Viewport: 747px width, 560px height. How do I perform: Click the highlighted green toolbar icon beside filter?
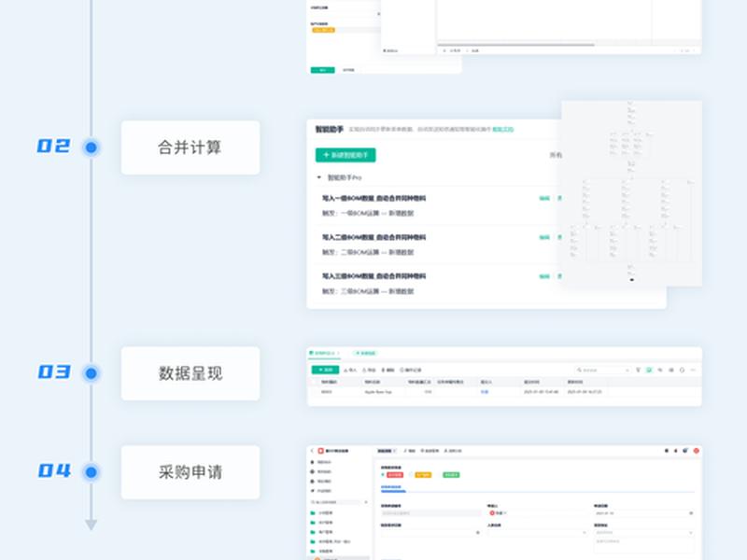coord(649,370)
